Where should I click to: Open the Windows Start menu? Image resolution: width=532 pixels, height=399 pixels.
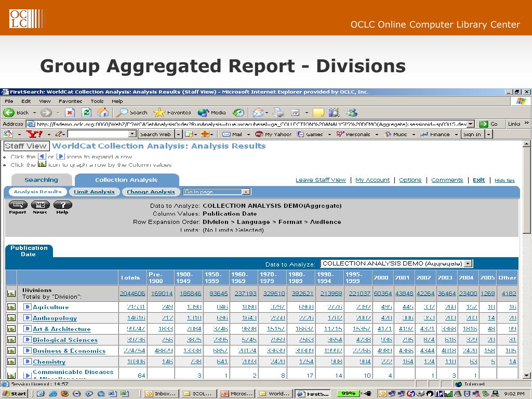(x=14, y=394)
